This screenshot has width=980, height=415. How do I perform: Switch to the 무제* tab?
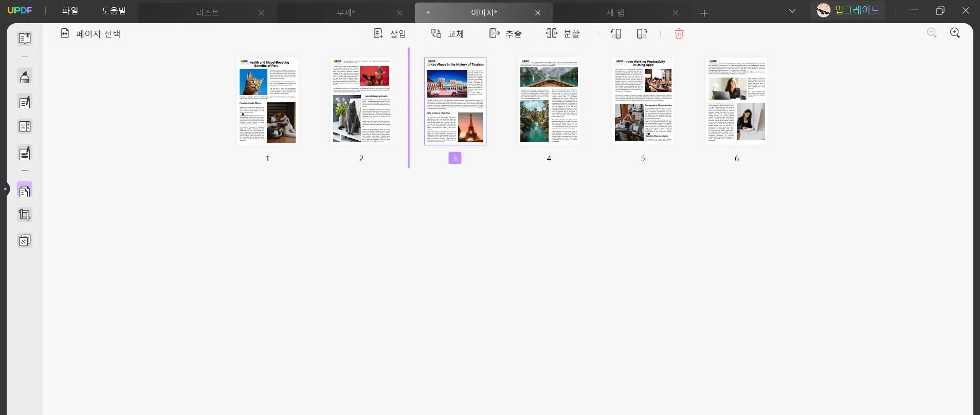[x=346, y=13]
